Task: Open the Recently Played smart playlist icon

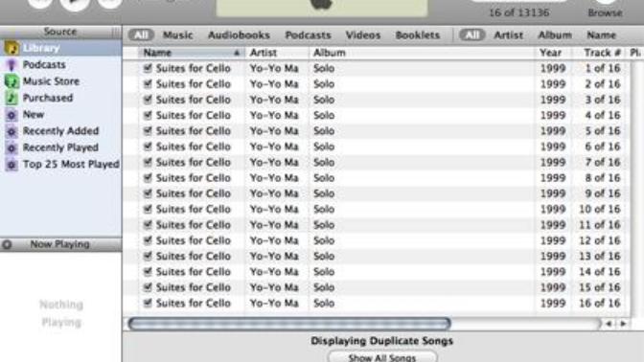Action: pyautogui.click(x=11, y=147)
